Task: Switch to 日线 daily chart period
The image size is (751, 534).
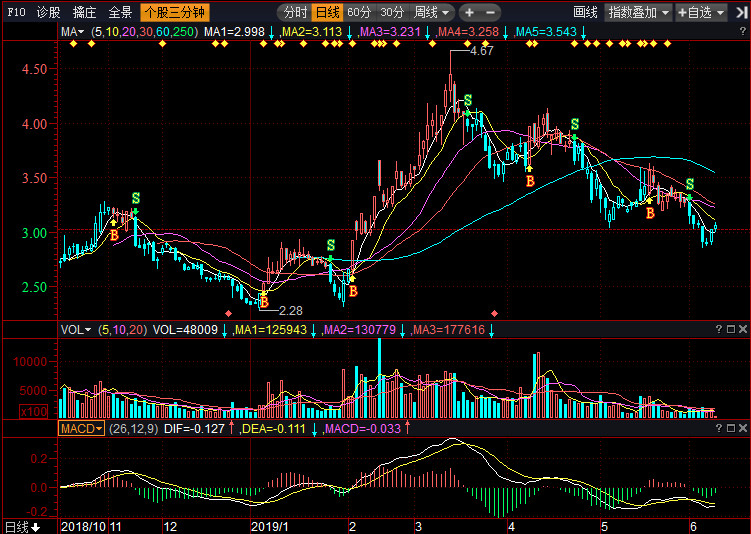Action: [x=327, y=12]
